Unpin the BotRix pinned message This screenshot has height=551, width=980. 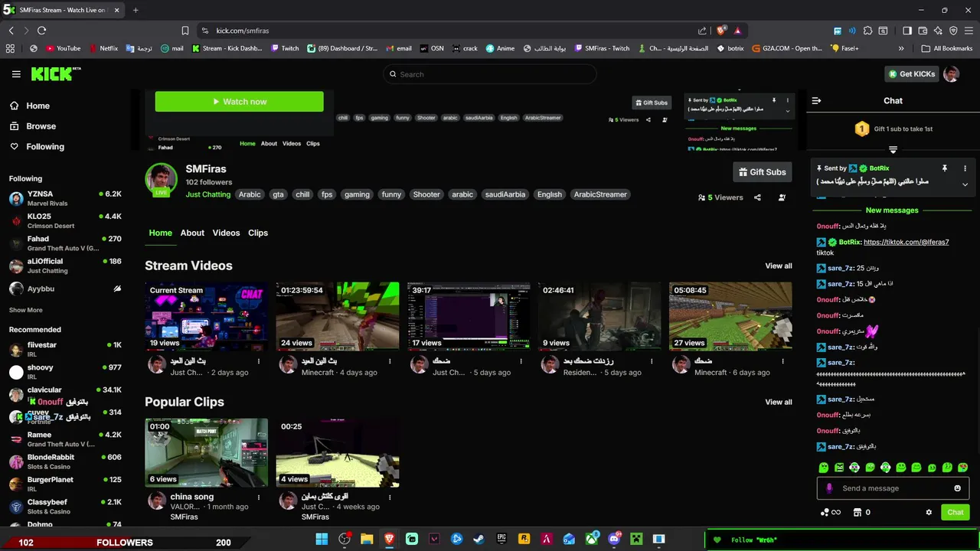pos(945,168)
